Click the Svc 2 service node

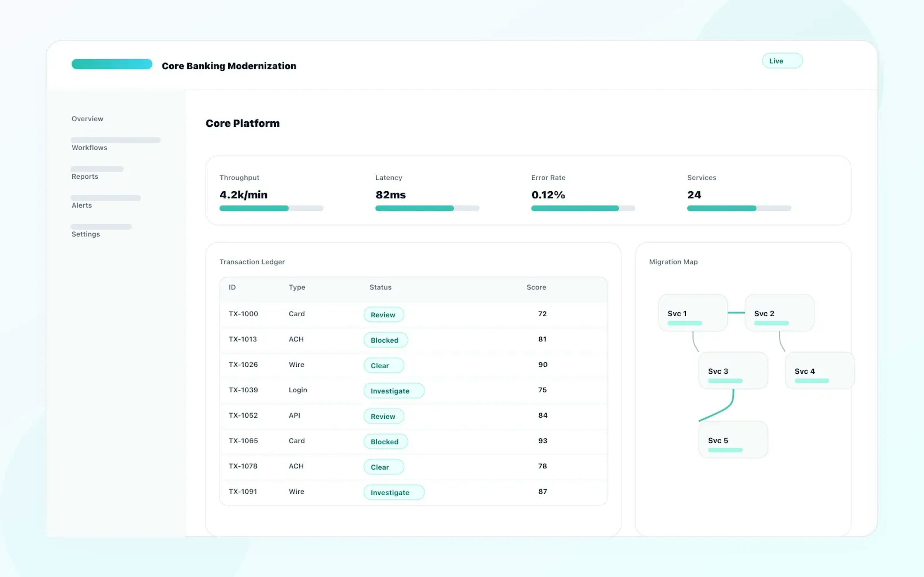(x=779, y=313)
